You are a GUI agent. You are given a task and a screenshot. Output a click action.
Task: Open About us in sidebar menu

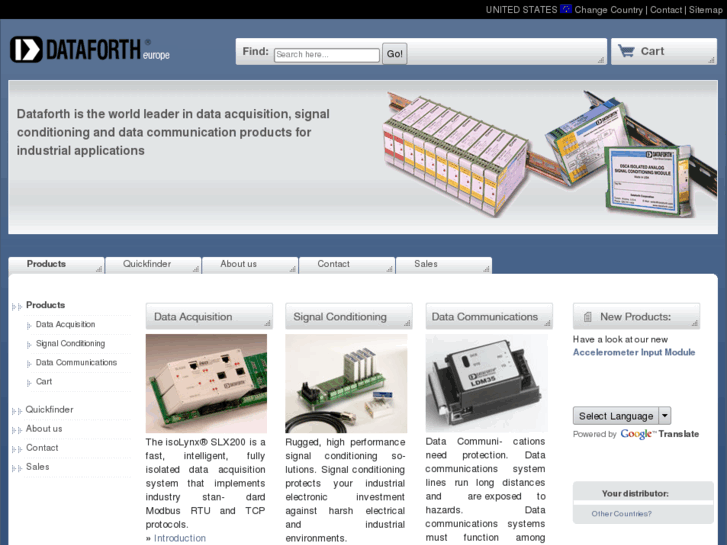[44, 429]
